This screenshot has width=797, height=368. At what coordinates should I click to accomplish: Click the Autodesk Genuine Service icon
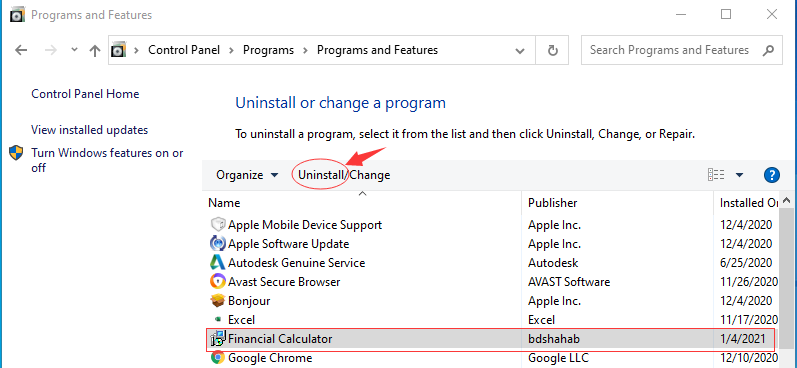coord(217,263)
